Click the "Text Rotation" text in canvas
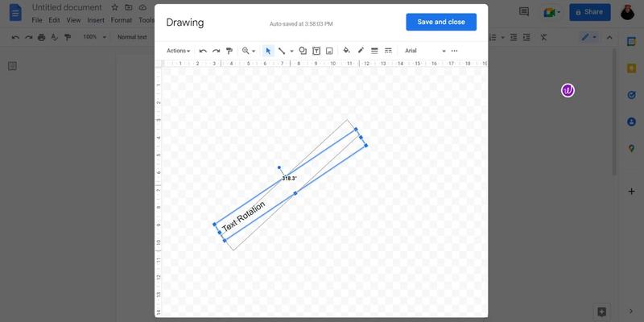 tap(243, 217)
